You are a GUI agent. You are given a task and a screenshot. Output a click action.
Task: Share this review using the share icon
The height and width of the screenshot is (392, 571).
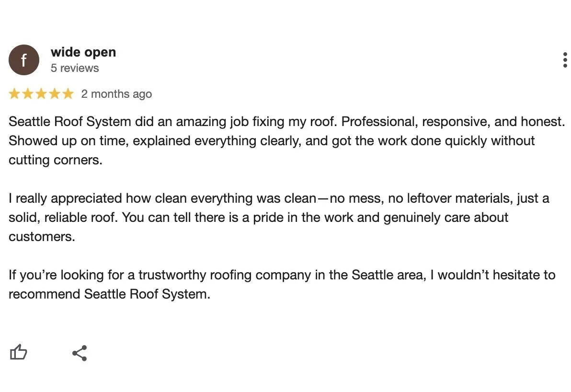click(80, 353)
